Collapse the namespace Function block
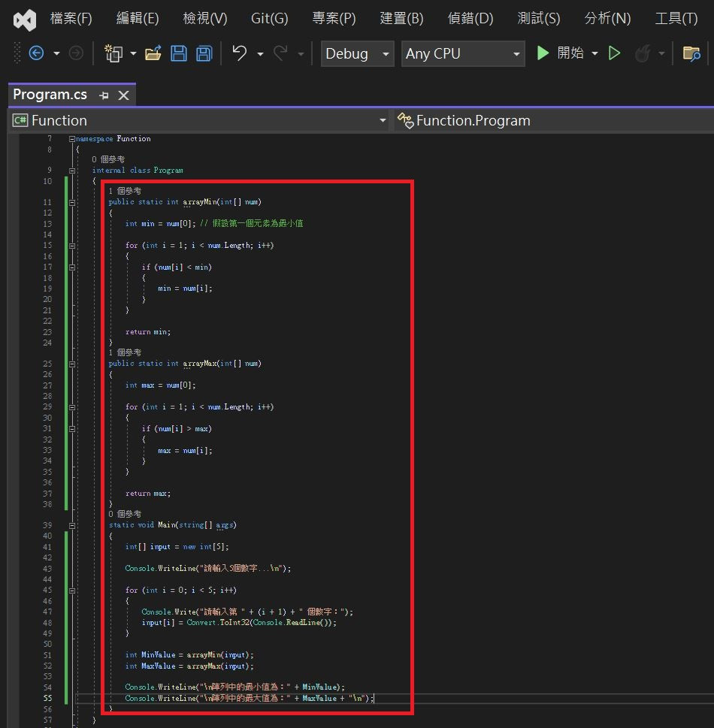714x728 pixels. pos(72,139)
